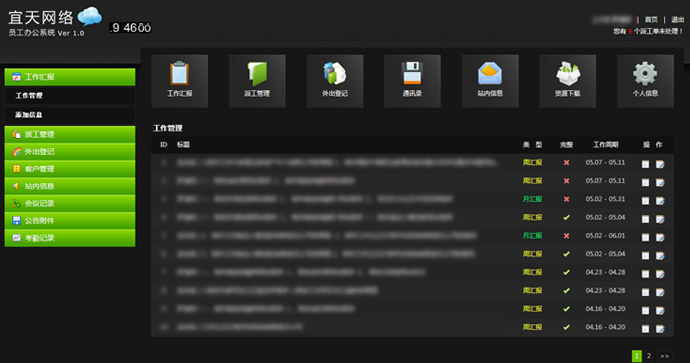Click the view icon in the 05.02 - 06.01 row
Image resolution: width=690 pixels, height=363 pixels.
(x=645, y=237)
